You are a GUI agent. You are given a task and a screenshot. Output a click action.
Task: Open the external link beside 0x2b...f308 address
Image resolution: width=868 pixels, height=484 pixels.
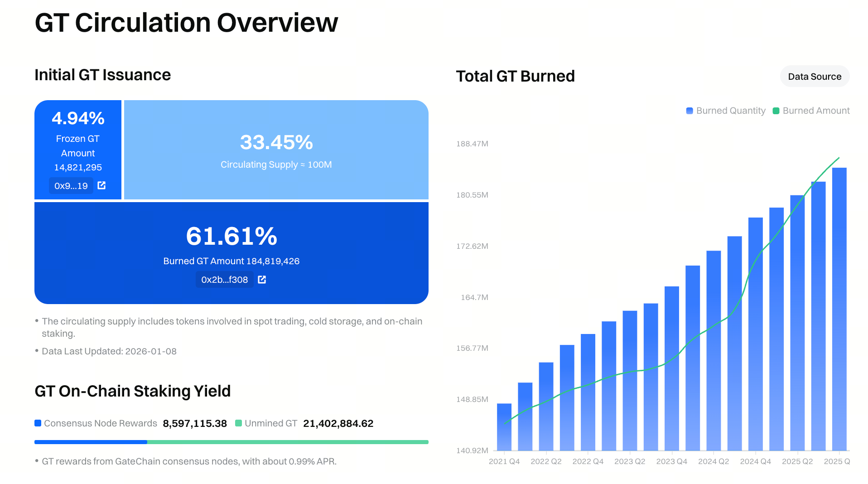click(x=262, y=280)
